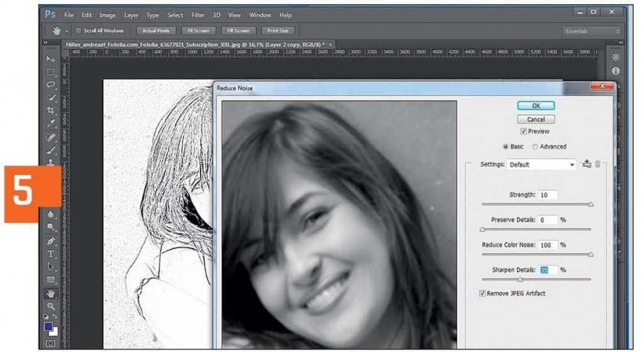
Task: Select the Eyedropper tool
Action: tap(51, 123)
